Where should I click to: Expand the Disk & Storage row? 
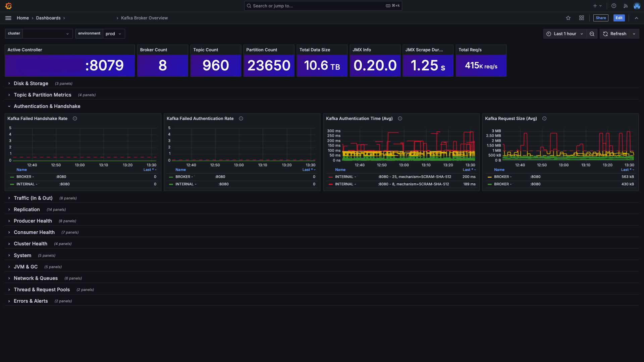31,83
